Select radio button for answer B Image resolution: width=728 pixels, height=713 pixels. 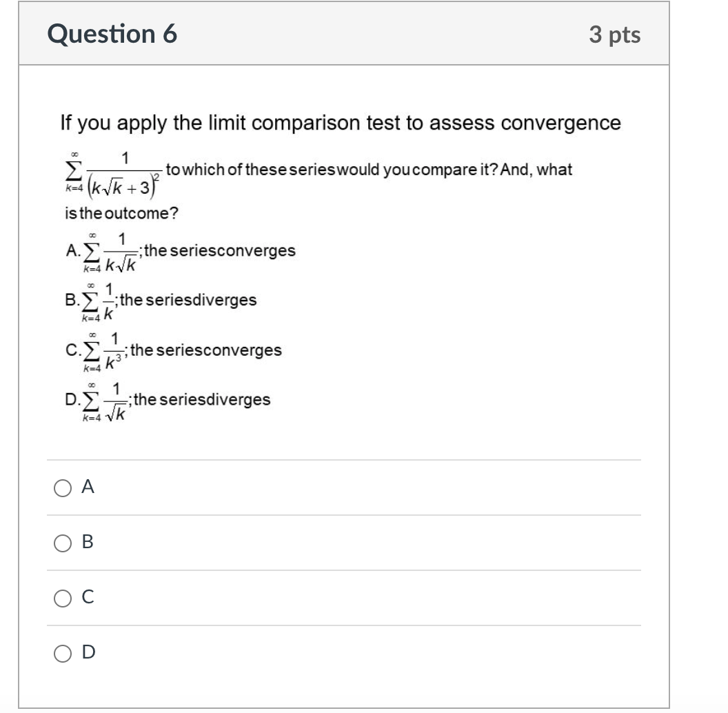(x=61, y=544)
